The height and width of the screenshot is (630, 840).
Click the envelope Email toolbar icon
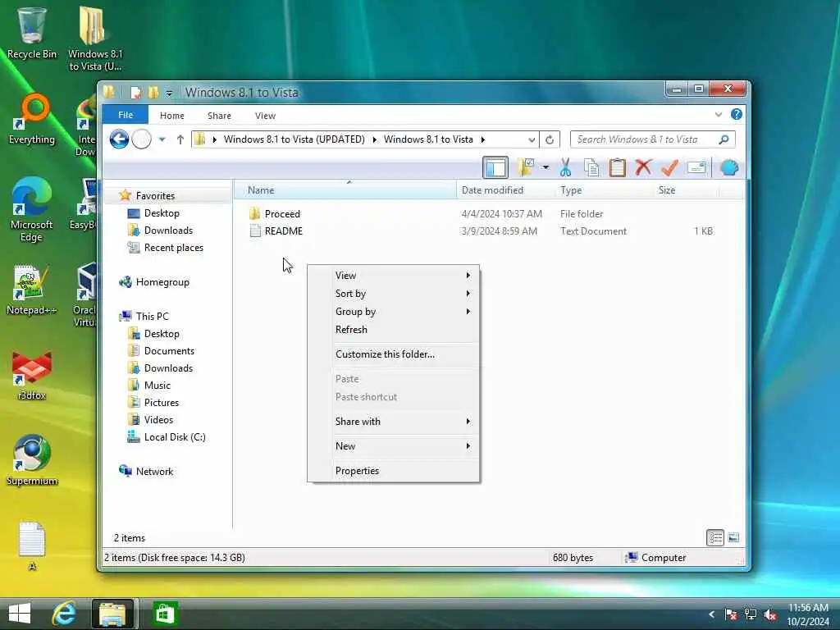click(696, 167)
